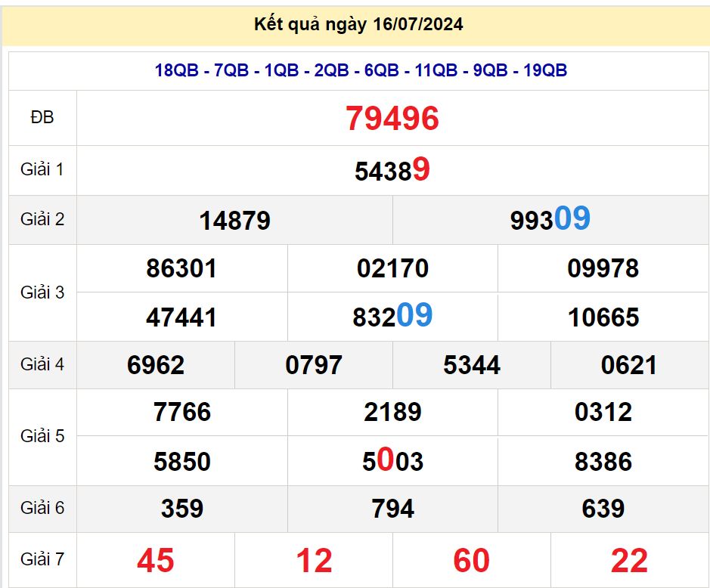Click the Giải 2 row label

pyautogui.click(x=42, y=219)
